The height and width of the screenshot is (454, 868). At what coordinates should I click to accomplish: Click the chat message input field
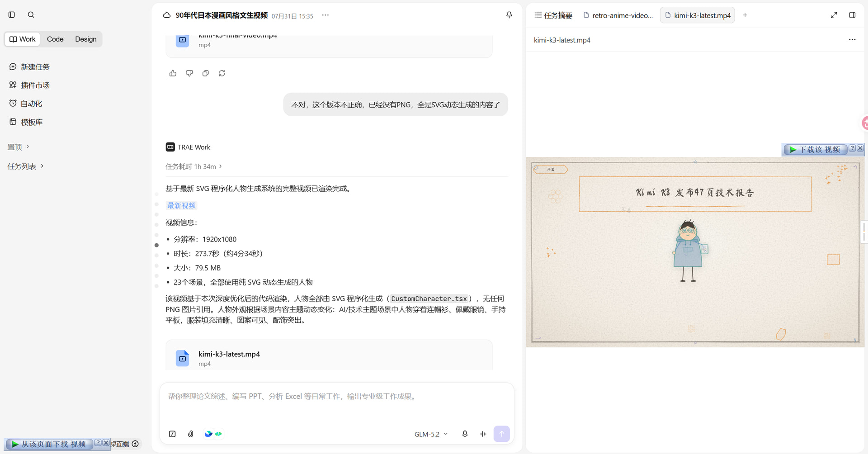(x=337, y=397)
